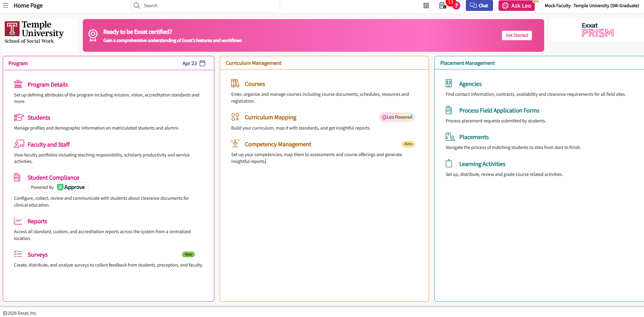Switch program via Temple University (SW-Graduate)

pyautogui.click(x=606, y=5)
